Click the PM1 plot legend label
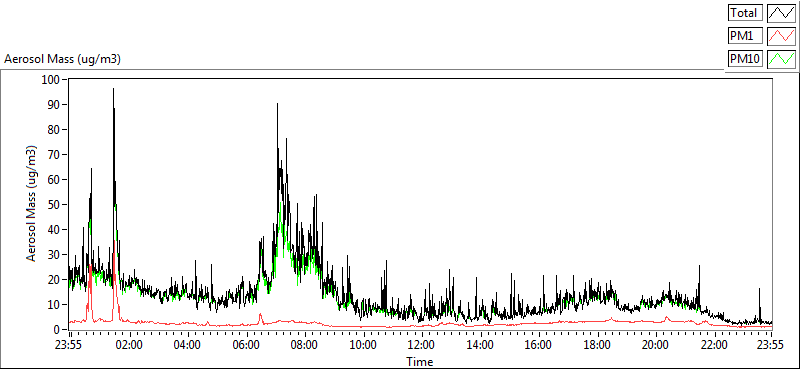Screen dimensions: 800x369 (745, 36)
